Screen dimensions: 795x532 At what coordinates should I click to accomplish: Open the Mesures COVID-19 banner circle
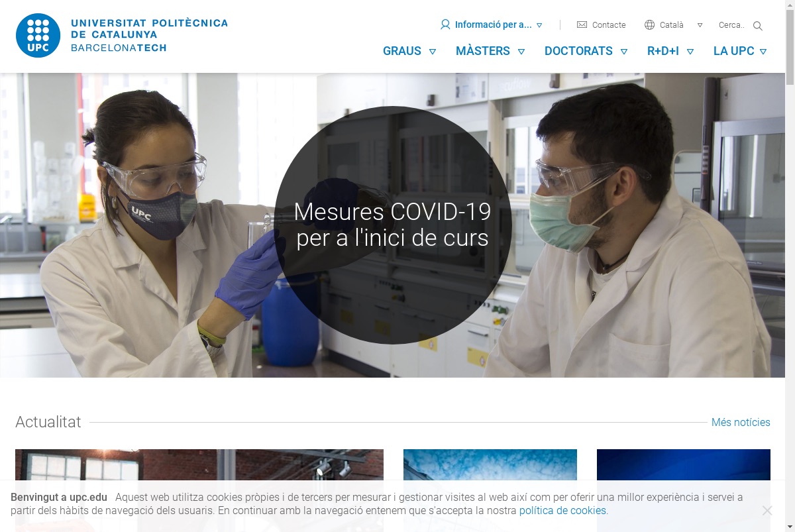(393, 225)
